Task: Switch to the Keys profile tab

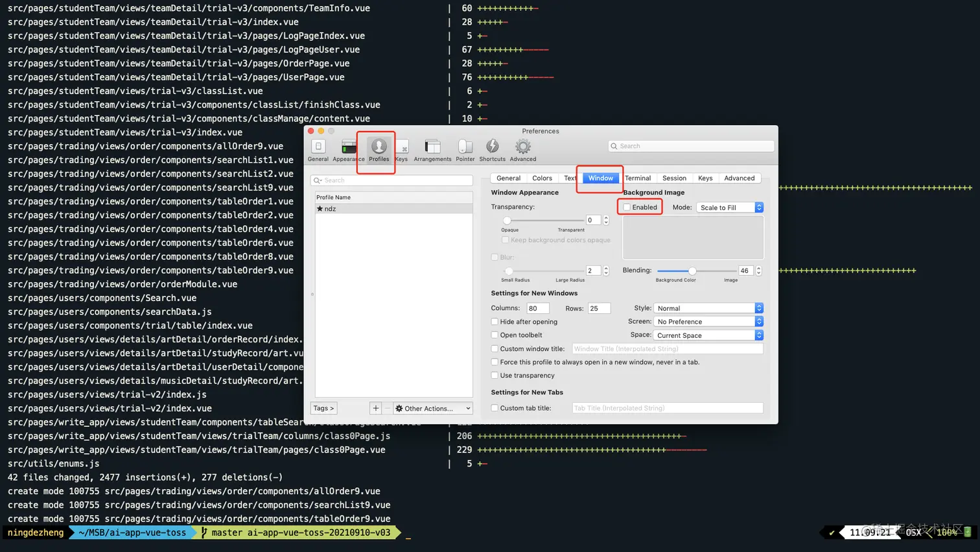Action: 705,178
